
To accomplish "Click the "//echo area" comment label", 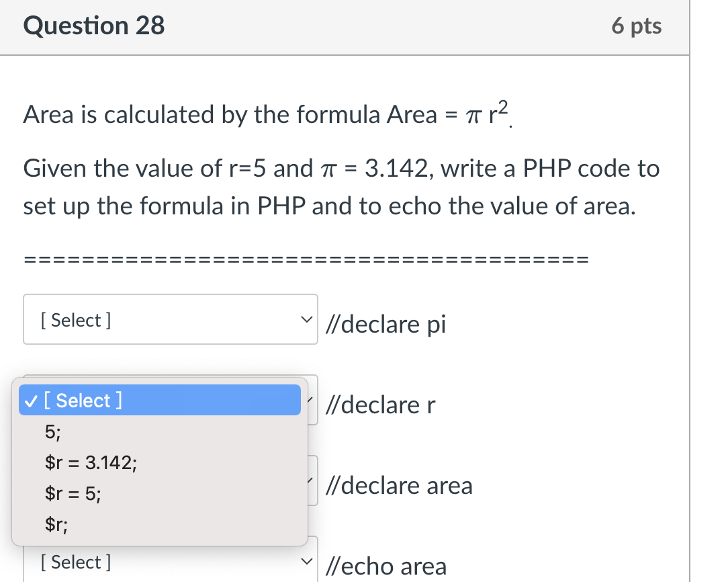I will (386, 567).
